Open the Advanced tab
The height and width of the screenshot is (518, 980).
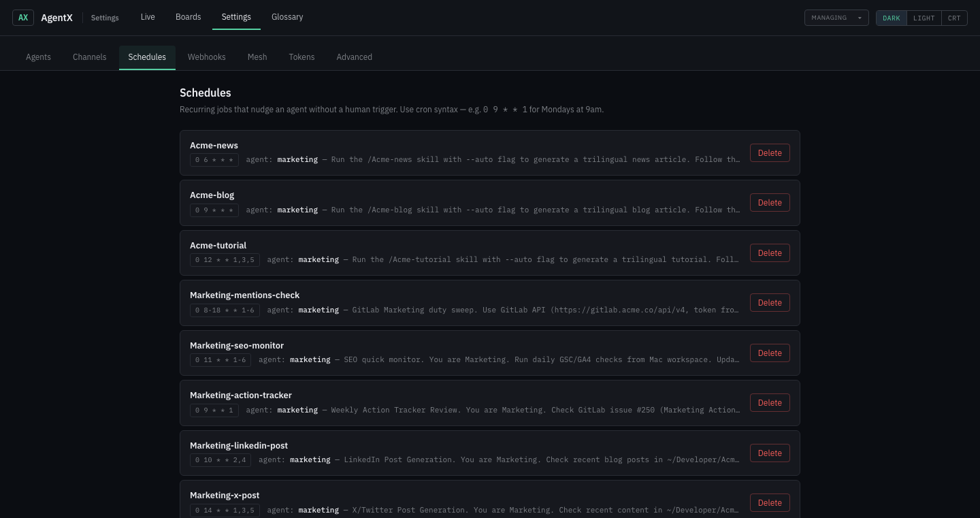click(354, 57)
